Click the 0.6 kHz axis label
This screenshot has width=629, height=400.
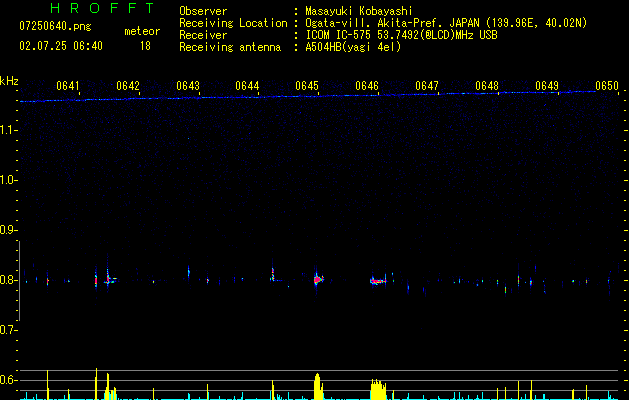tap(8, 380)
